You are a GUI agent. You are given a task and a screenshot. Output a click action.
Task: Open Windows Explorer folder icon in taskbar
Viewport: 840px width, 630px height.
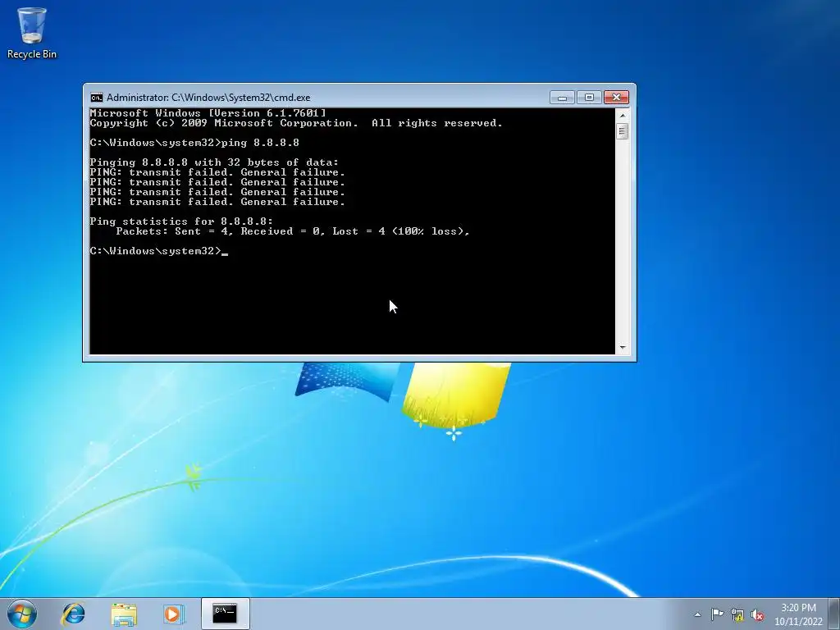coord(124,614)
